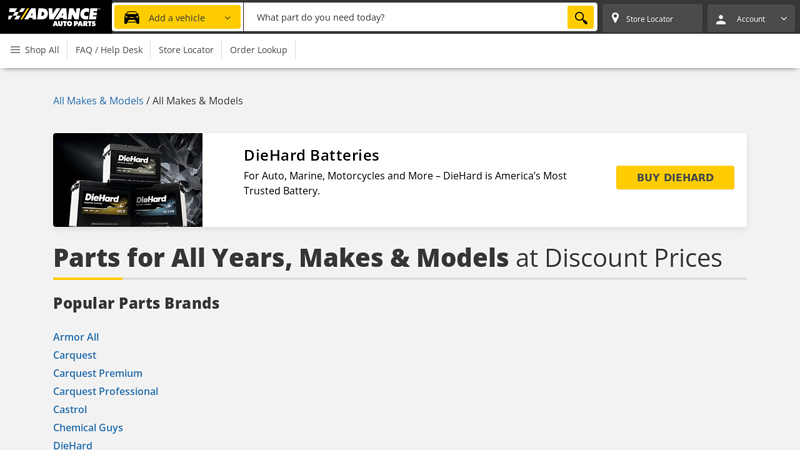Image resolution: width=800 pixels, height=450 pixels.
Task: Click the DieHard batteries banner image
Action: pos(128,180)
